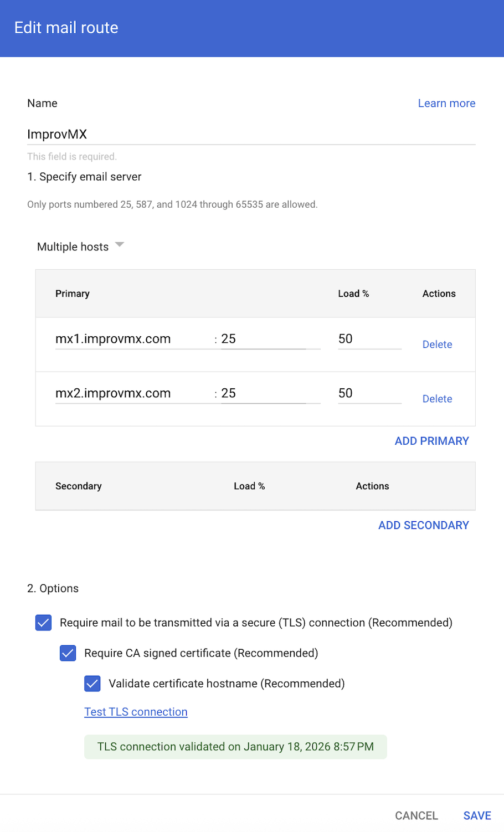Delete the mx2.improvmx.com host row

[437, 399]
